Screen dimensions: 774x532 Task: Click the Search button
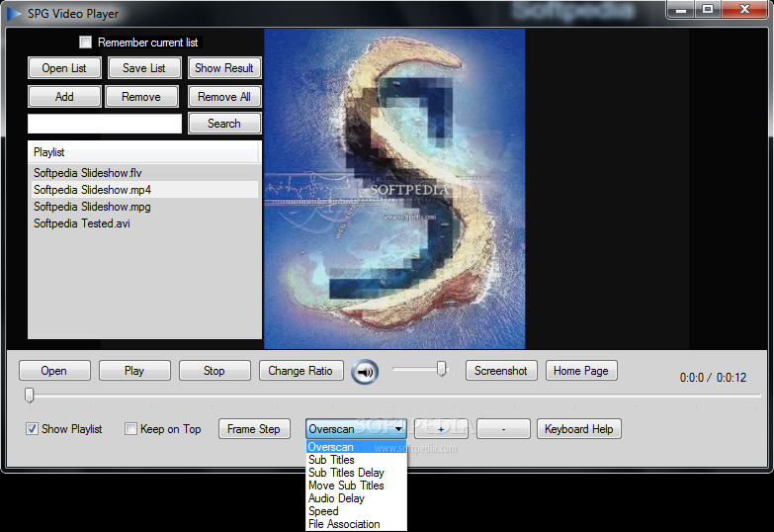tap(224, 123)
